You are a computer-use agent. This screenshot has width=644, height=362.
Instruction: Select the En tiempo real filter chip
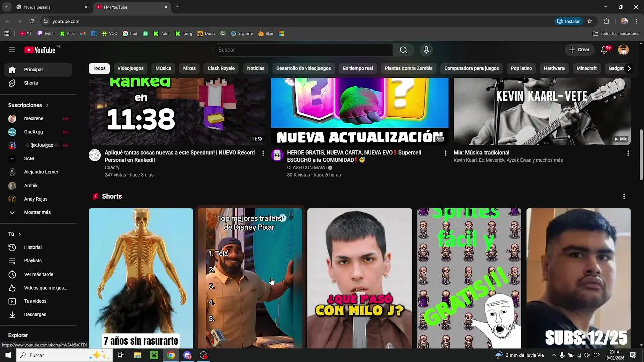[x=358, y=68]
